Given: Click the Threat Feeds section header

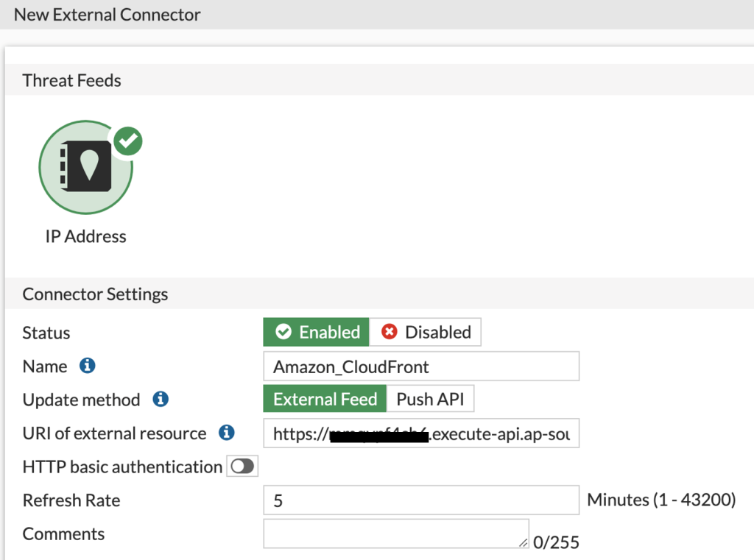Looking at the screenshot, I should 71,80.
